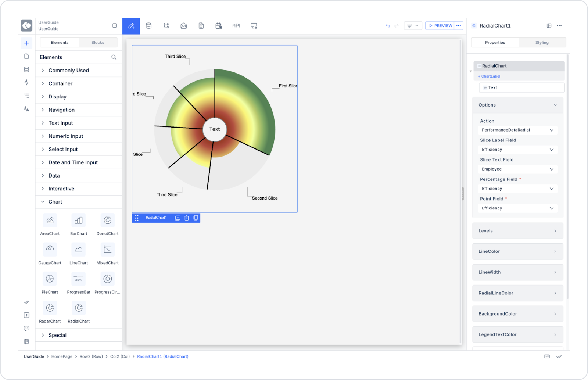This screenshot has height=380, width=588.
Task: Open more options next to PREVIEW
Action: pos(459,26)
